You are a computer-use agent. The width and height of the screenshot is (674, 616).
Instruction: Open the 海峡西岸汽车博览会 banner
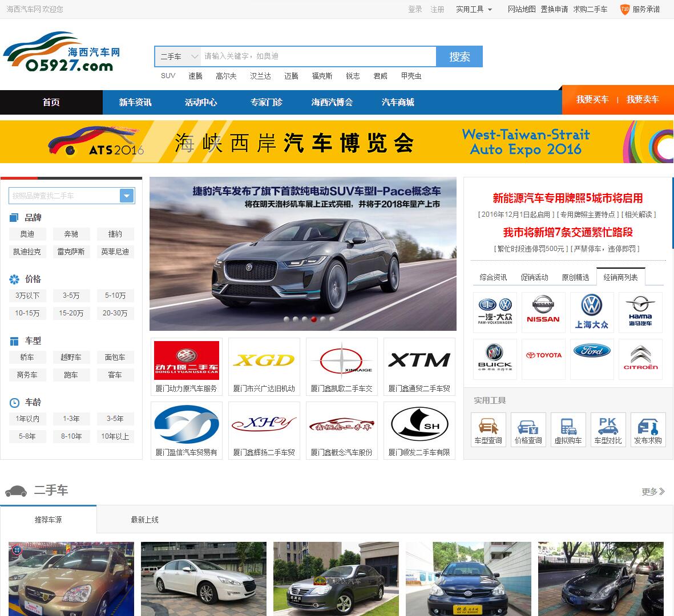[337, 142]
